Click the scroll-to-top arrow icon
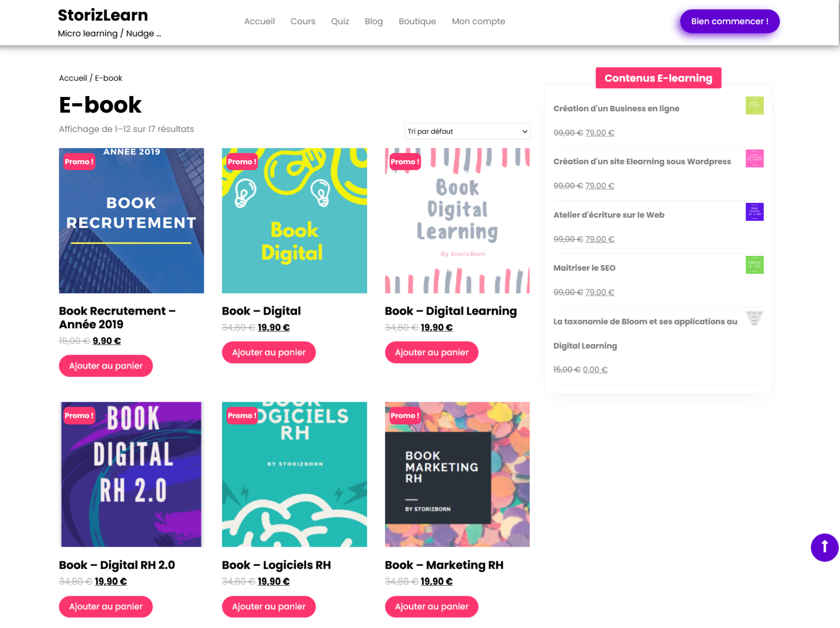Image resolution: width=840 pixels, height=628 pixels. pyautogui.click(x=824, y=547)
